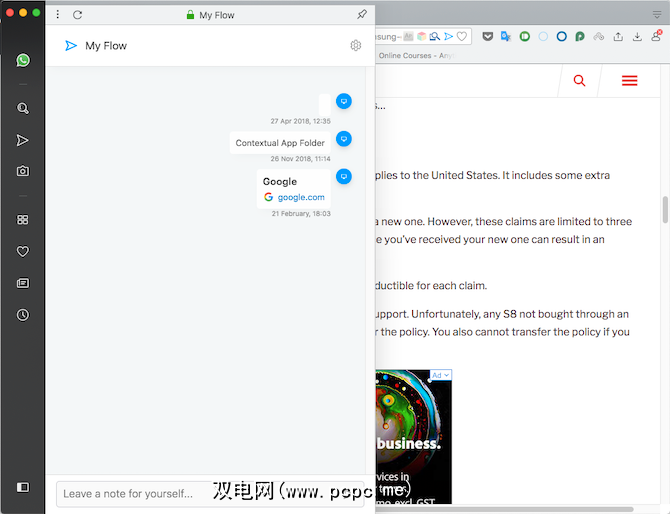
Task: Click red search icon on webpage
Action: coord(579,80)
